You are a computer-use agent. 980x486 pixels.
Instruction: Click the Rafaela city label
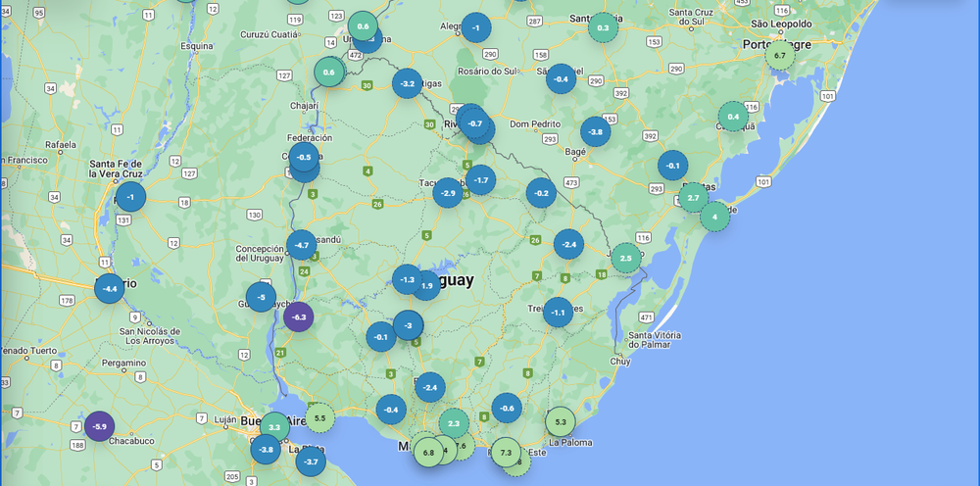(x=61, y=144)
